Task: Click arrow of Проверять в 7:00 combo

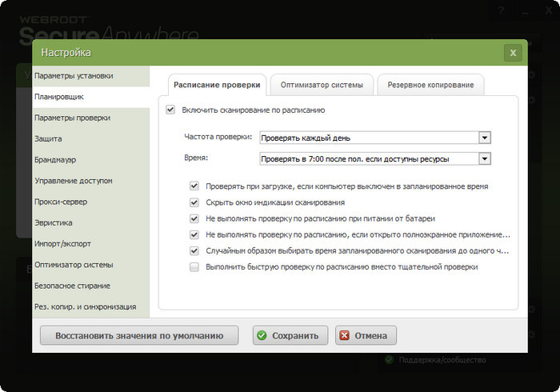Action: [x=485, y=159]
